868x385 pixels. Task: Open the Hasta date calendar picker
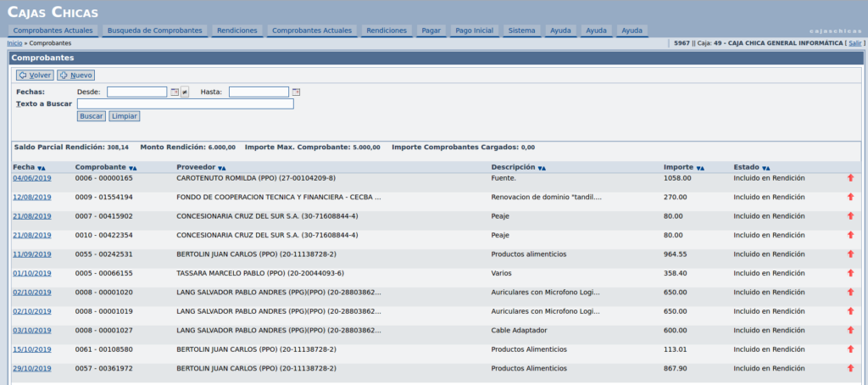[x=296, y=92]
